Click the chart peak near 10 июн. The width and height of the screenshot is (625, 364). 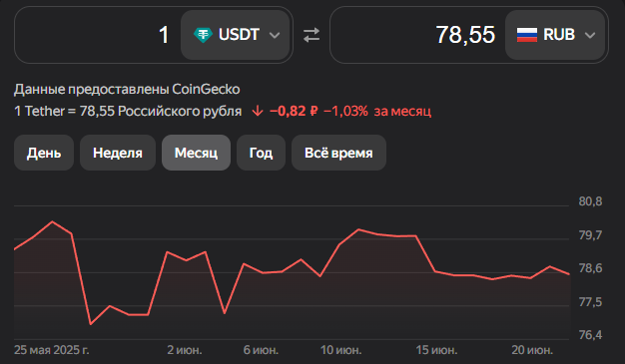click(x=358, y=229)
